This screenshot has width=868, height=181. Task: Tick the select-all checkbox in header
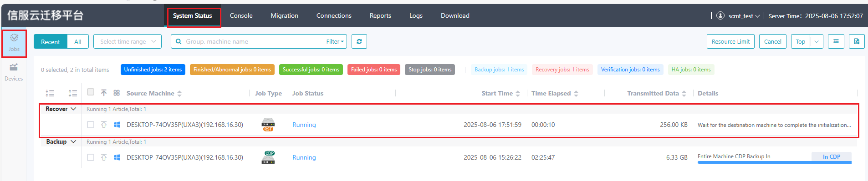pyautogui.click(x=91, y=92)
